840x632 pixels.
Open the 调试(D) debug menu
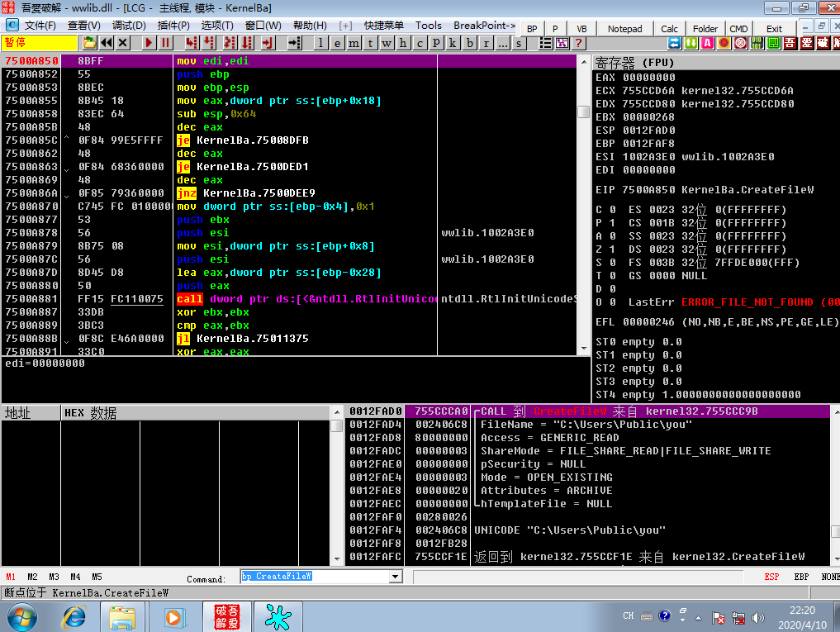point(129,25)
